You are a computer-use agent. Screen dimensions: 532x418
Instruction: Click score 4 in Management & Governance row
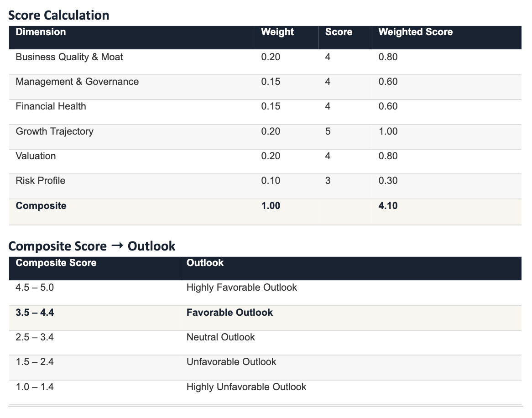point(328,81)
